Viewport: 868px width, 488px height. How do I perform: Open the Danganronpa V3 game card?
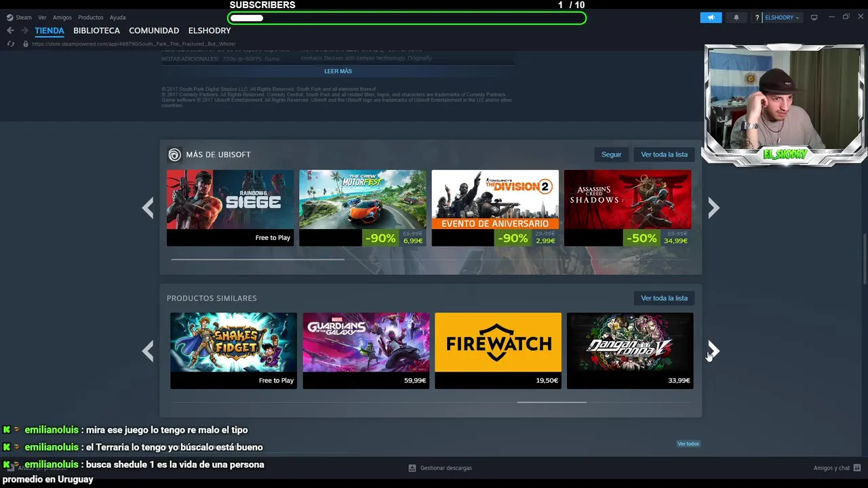[x=630, y=350]
